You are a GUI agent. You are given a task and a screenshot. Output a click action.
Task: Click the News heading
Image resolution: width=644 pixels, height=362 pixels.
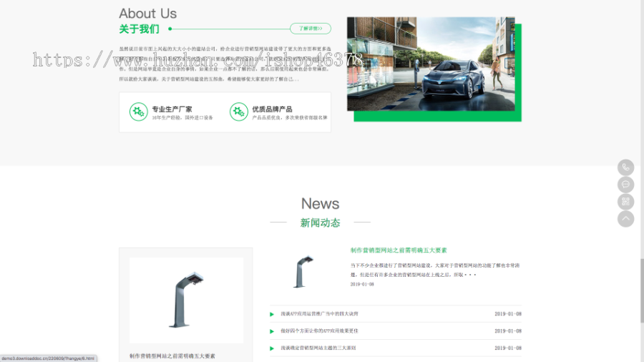[x=320, y=204]
